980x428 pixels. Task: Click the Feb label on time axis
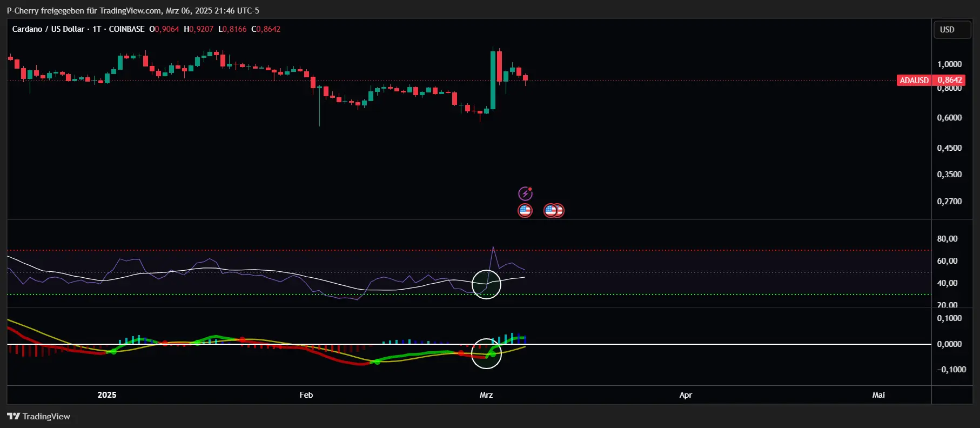(x=306, y=395)
